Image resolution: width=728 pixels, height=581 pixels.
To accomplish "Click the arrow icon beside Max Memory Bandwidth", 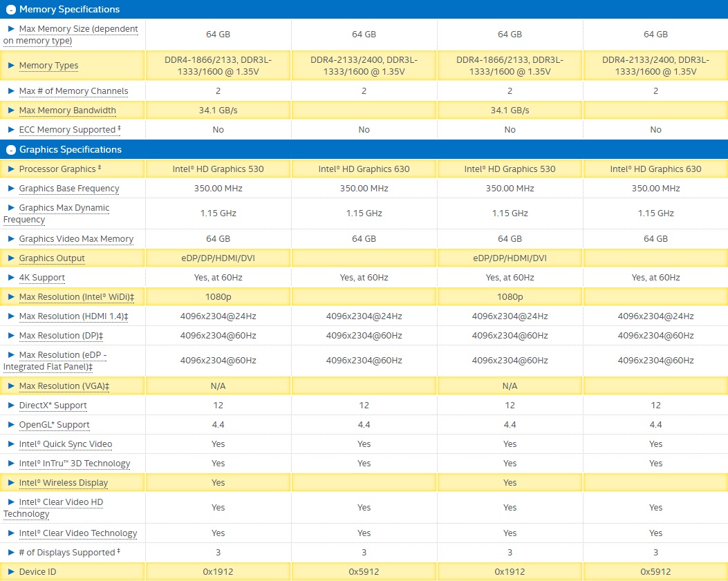I will 11,111.
